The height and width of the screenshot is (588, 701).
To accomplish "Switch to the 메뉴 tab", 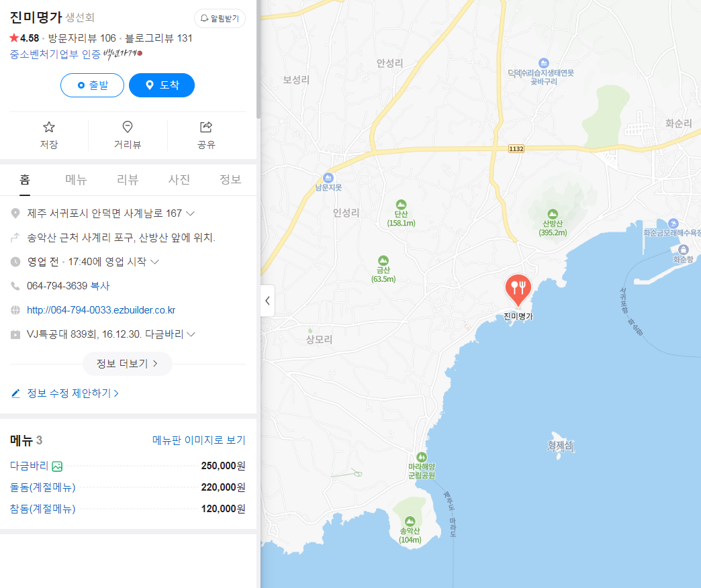I will coord(76,180).
